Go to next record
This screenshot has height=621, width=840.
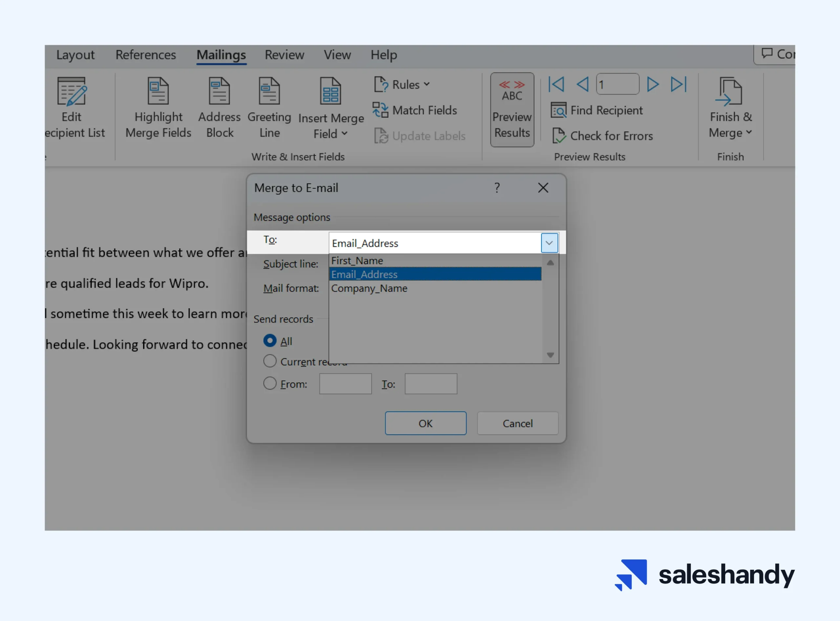[x=653, y=84]
